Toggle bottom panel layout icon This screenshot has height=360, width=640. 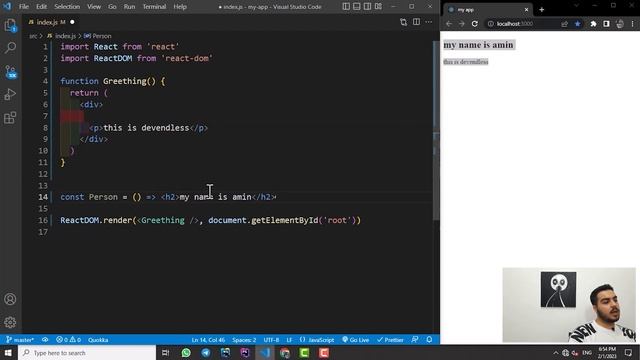click(357, 7)
